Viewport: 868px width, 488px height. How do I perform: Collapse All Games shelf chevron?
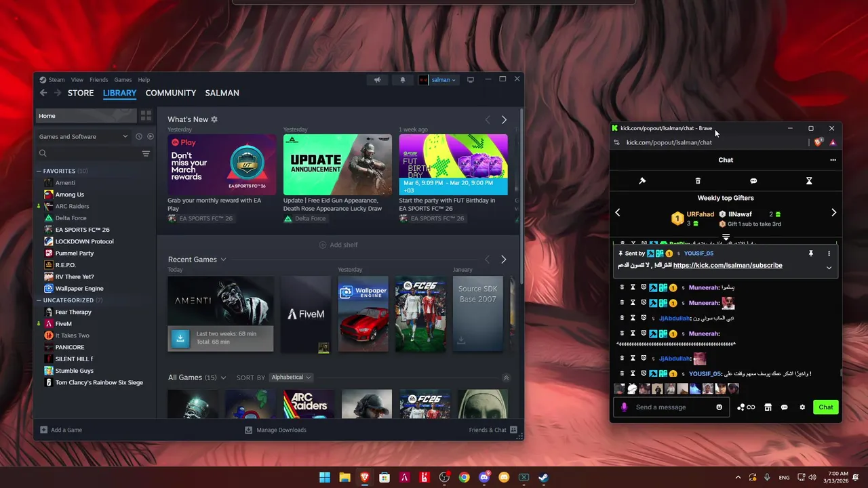coord(506,378)
